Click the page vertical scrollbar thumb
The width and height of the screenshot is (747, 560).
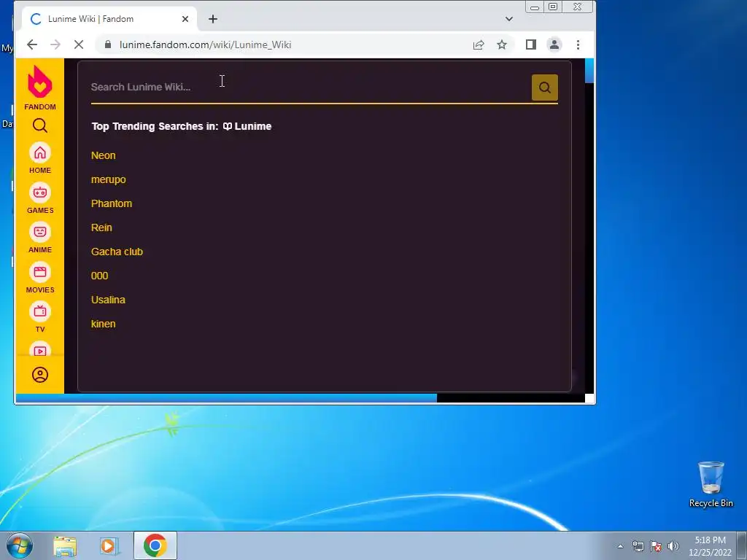point(589,71)
